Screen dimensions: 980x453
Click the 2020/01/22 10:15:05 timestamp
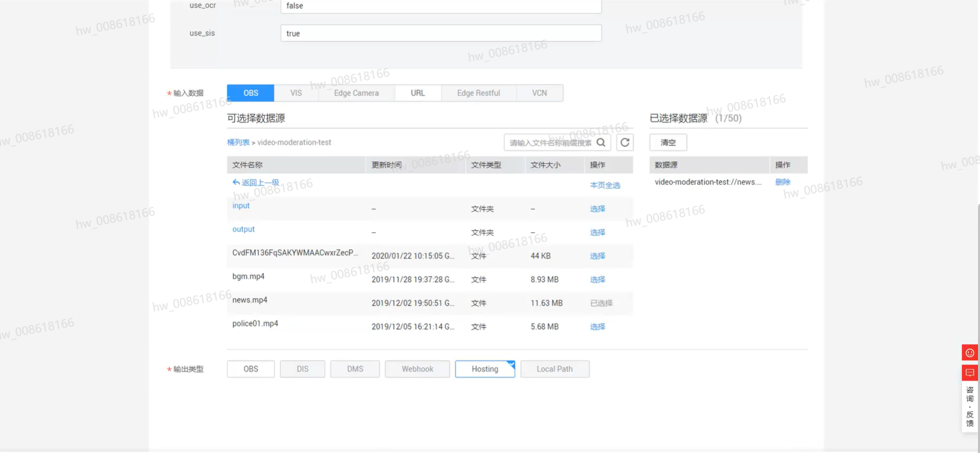point(413,256)
